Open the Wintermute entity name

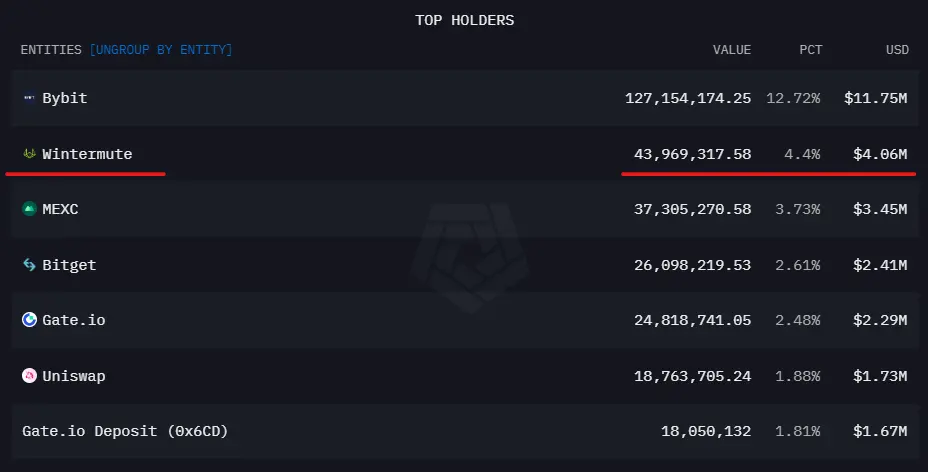pyautogui.click(x=87, y=154)
